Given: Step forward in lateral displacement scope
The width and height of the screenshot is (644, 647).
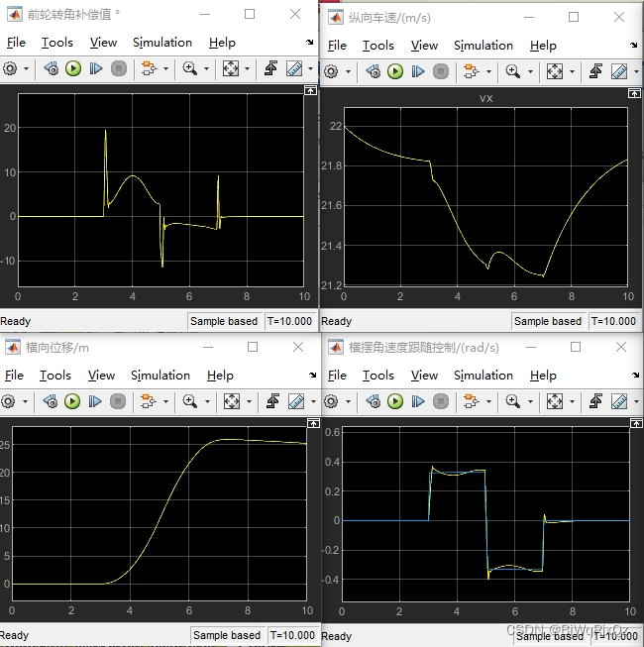Looking at the screenshot, I should [x=95, y=401].
